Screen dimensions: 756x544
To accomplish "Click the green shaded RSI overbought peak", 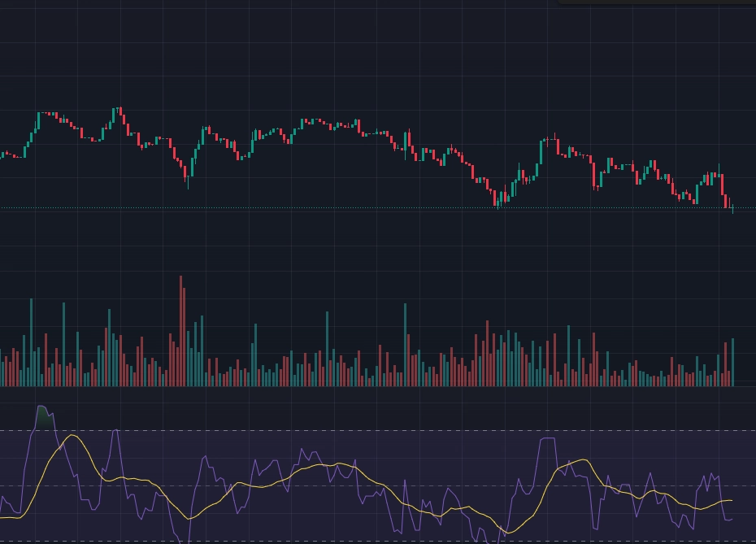I will tap(45, 417).
